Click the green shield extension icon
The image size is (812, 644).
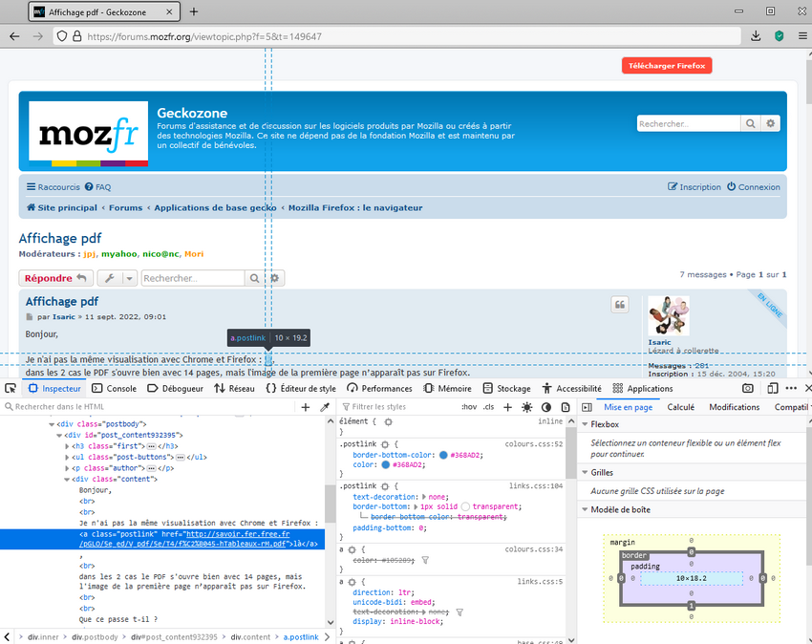779,36
